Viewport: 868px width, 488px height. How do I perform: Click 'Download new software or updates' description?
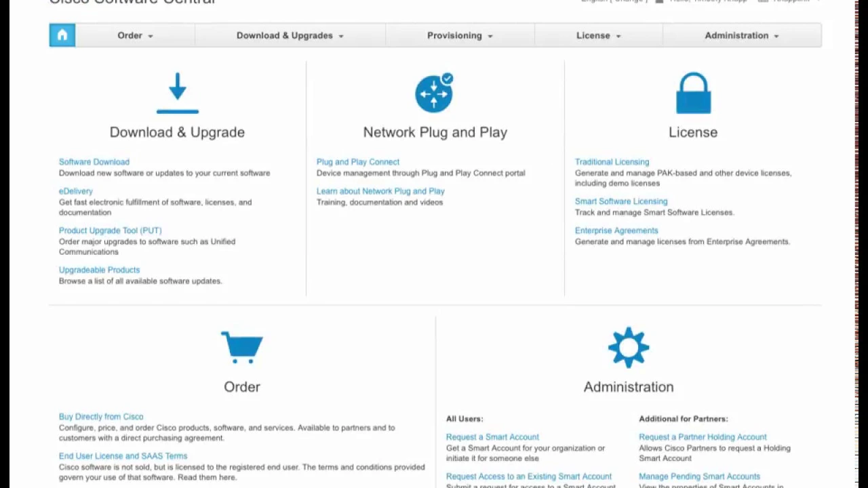point(164,173)
